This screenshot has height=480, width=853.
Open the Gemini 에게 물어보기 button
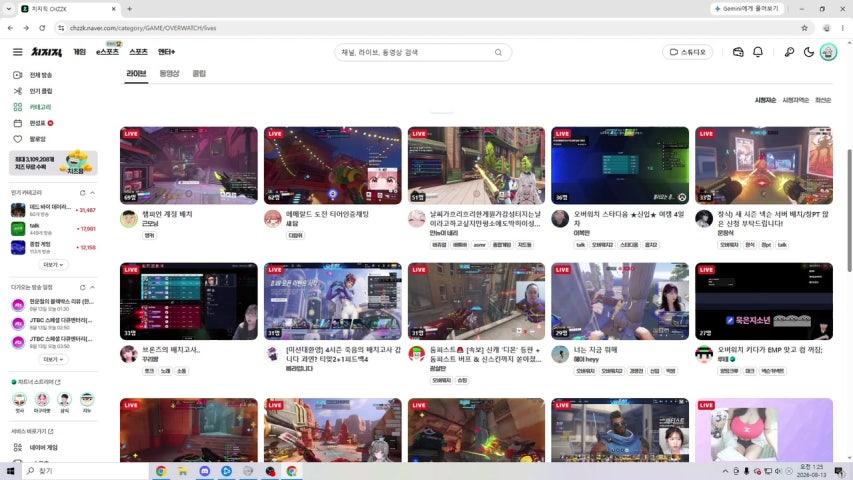point(746,9)
